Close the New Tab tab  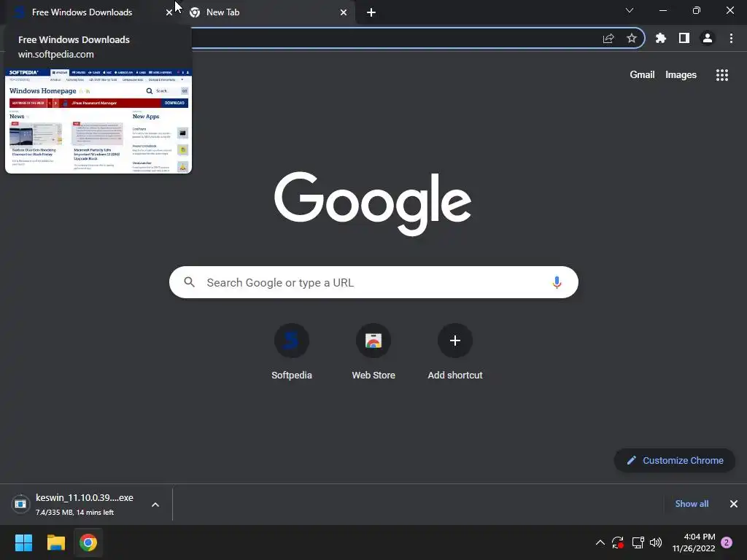[x=344, y=12]
